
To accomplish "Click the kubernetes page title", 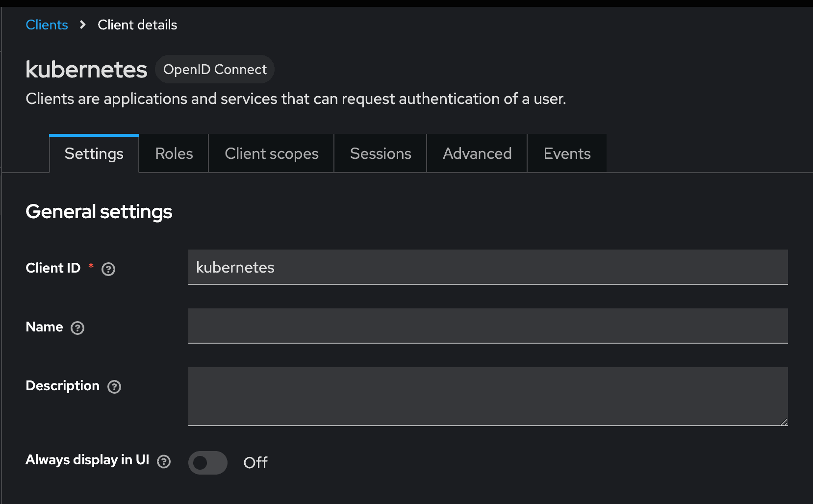I will [86, 69].
